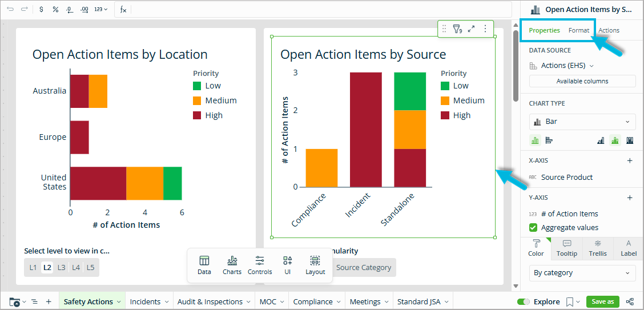Maximize the Open Action Items by Source chart
The height and width of the screenshot is (310, 644).
pyautogui.click(x=472, y=29)
